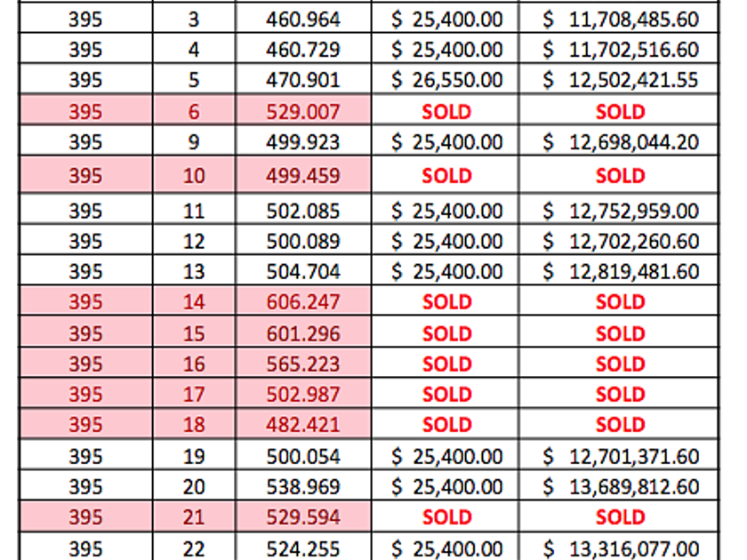This screenshot has width=747, height=560.
Task: Click the cell containing 504.704
Action: tap(302, 271)
